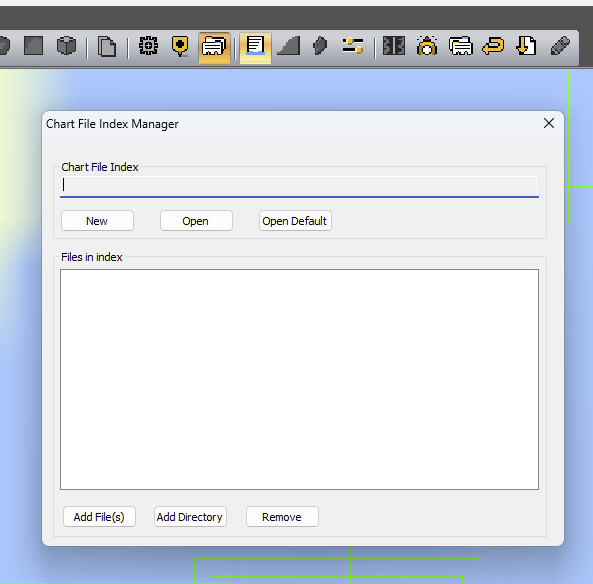Open the sliders adjustment icon

pyautogui.click(x=352, y=46)
